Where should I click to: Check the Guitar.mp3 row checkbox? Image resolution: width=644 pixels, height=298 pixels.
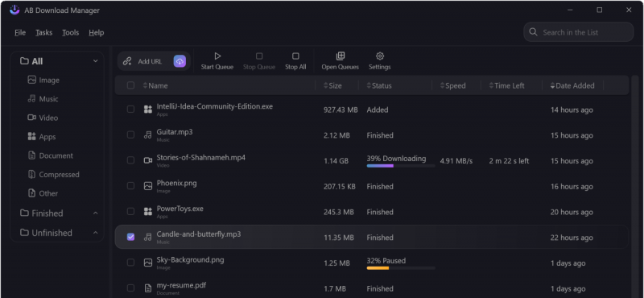[x=130, y=135]
